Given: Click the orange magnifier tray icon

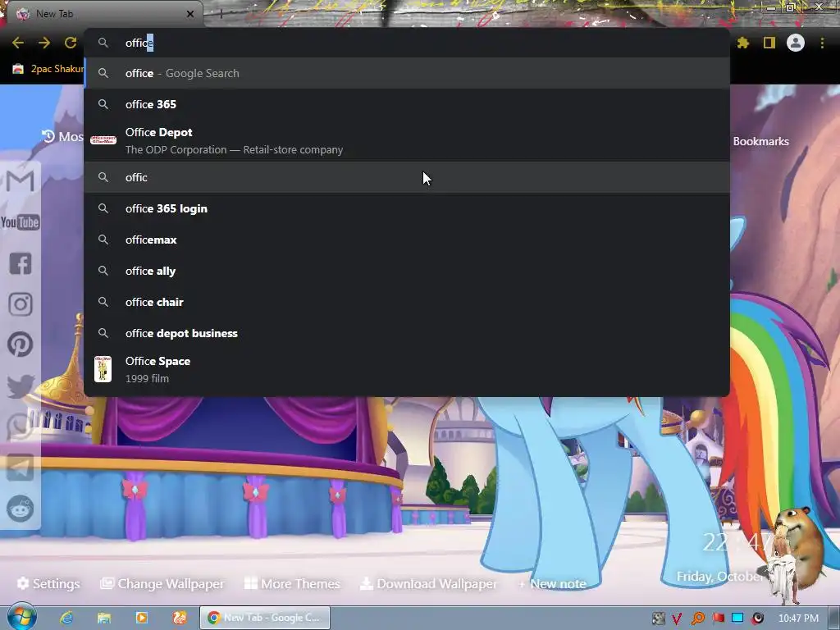Looking at the screenshot, I should click(x=698, y=619).
